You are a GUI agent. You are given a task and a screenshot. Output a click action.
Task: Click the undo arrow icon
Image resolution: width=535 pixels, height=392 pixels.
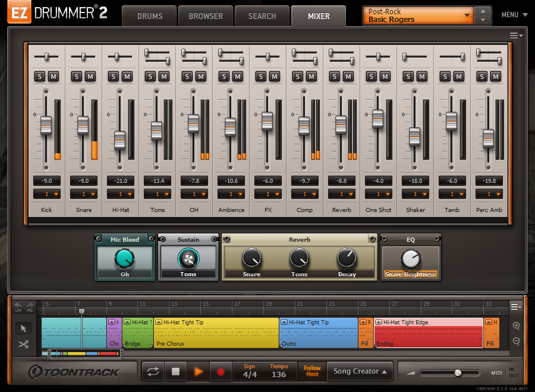click(x=18, y=305)
